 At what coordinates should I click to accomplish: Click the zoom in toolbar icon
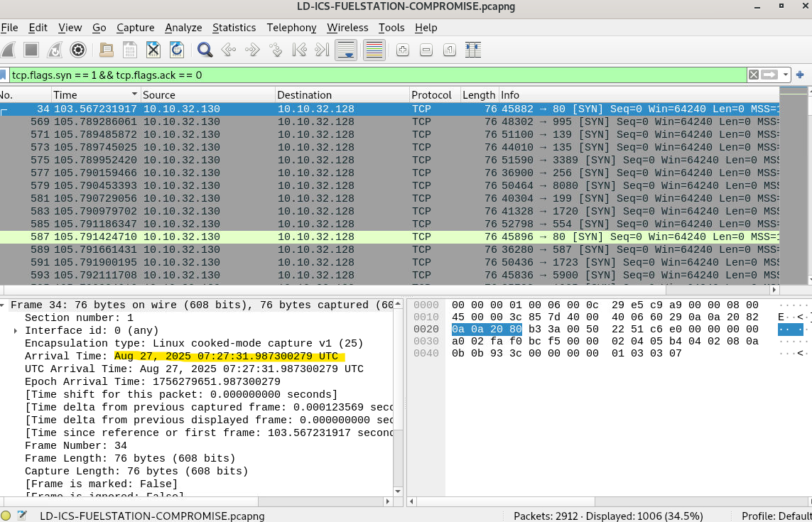tap(402, 50)
